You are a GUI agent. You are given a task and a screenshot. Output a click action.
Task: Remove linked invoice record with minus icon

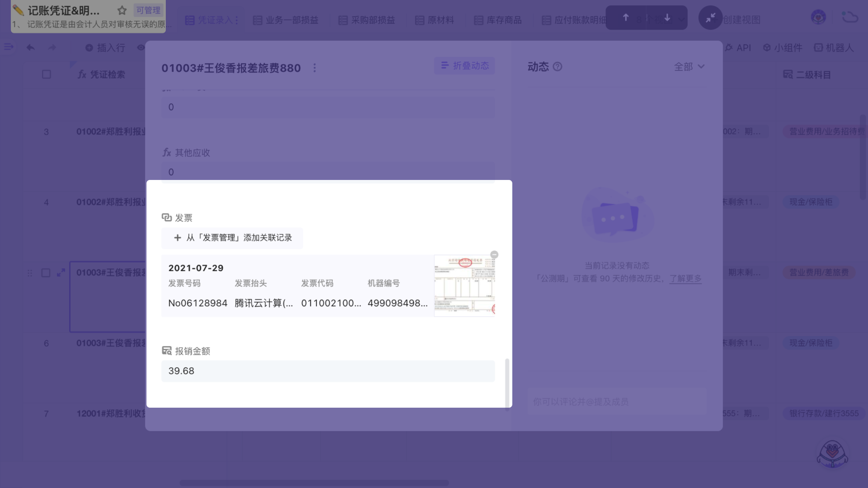click(x=494, y=255)
